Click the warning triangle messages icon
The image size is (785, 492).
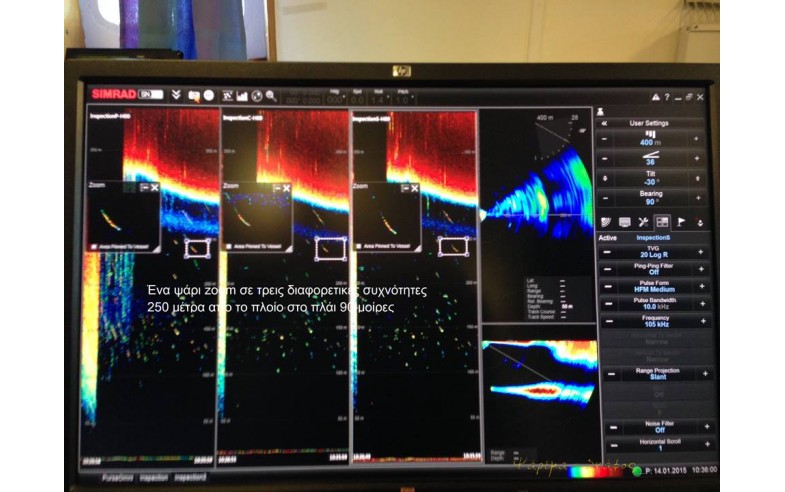(655, 97)
